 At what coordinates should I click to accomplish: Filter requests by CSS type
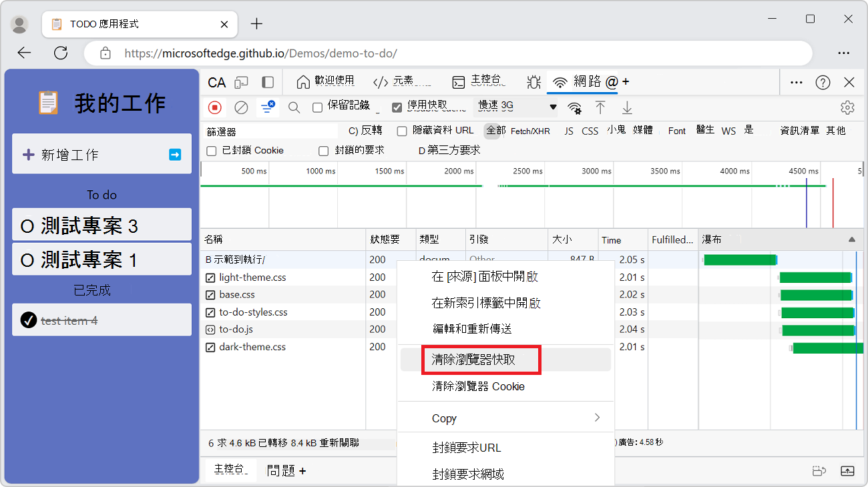590,131
